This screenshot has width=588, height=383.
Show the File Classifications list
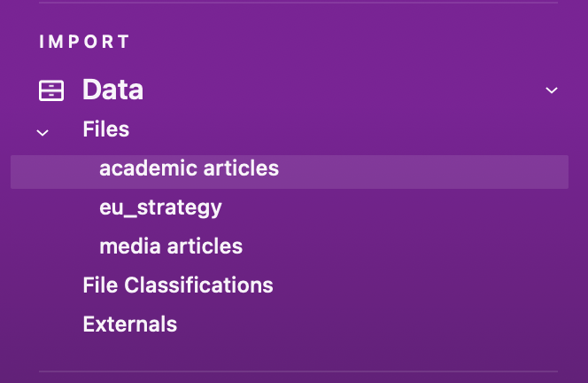pyautogui.click(x=177, y=285)
